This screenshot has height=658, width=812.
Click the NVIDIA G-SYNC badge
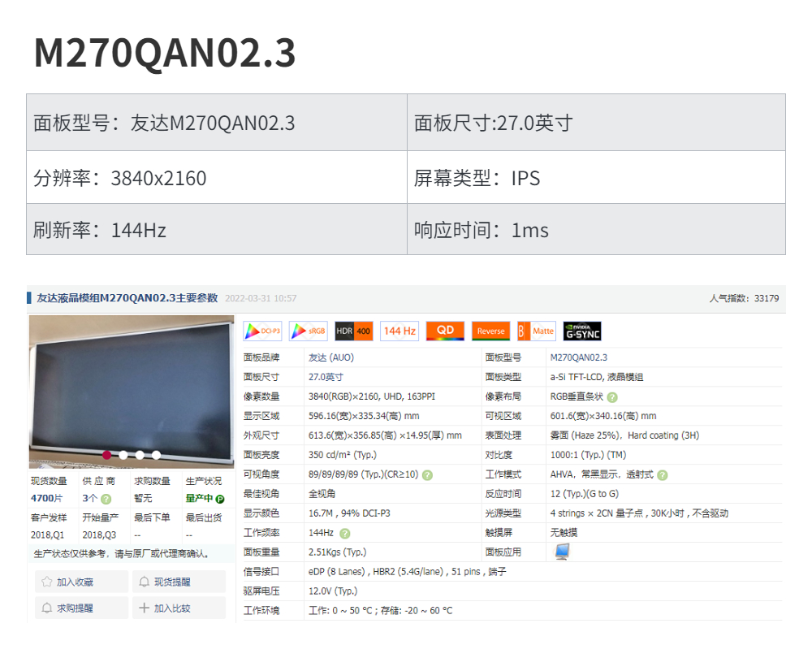tap(582, 331)
